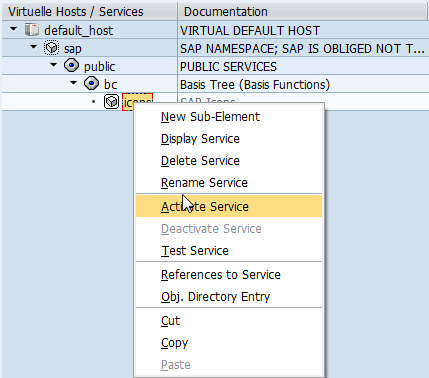Collapse the public tree node

tap(54, 65)
